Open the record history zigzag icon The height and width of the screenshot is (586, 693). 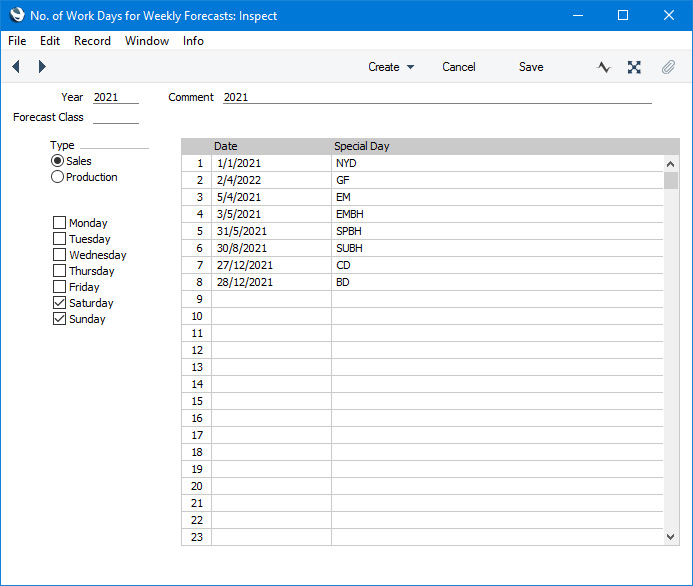click(604, 67)
